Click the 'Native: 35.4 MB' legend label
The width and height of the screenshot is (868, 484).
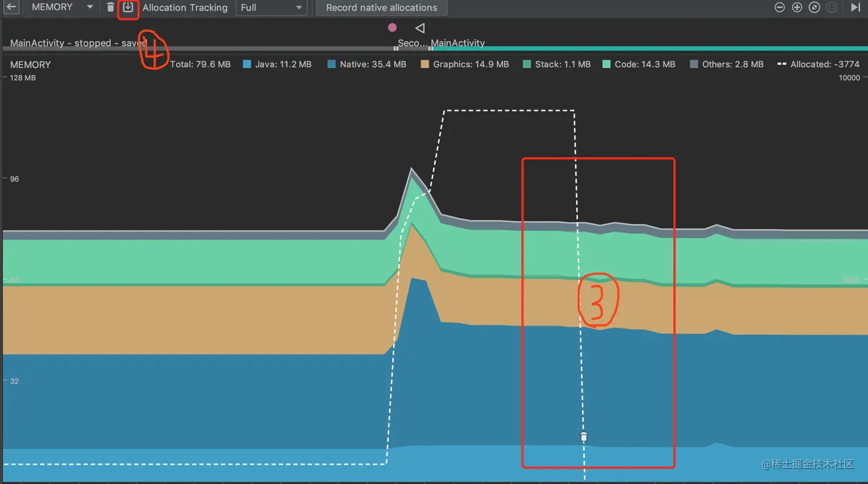(x=373, y=64)
